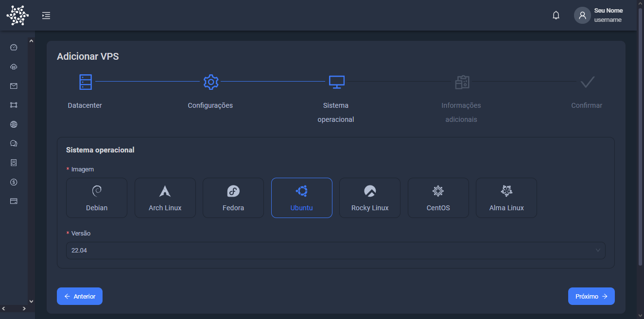Click the user avatar icon
The width and height of the screenshot is (644, 319).
click(582, 15)
